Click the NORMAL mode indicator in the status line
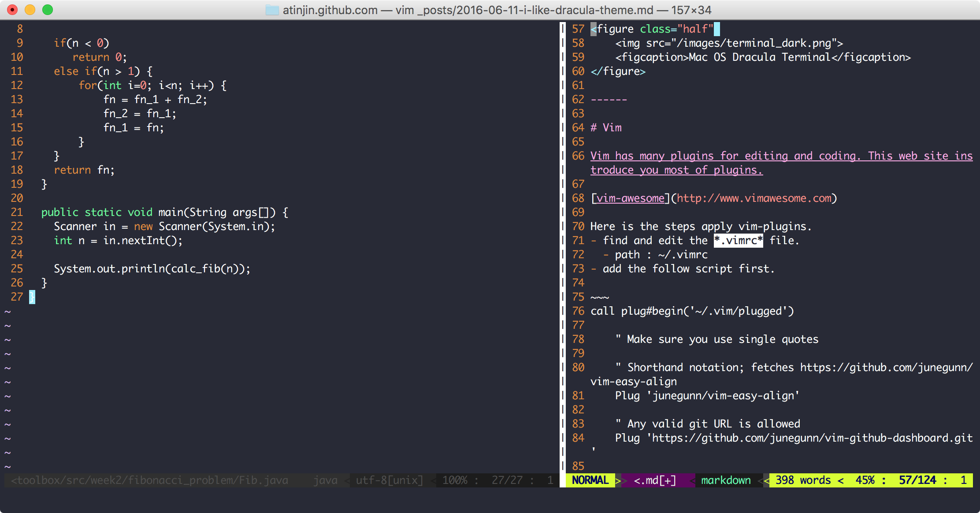 pyautogui.click(x=590, y=480)
